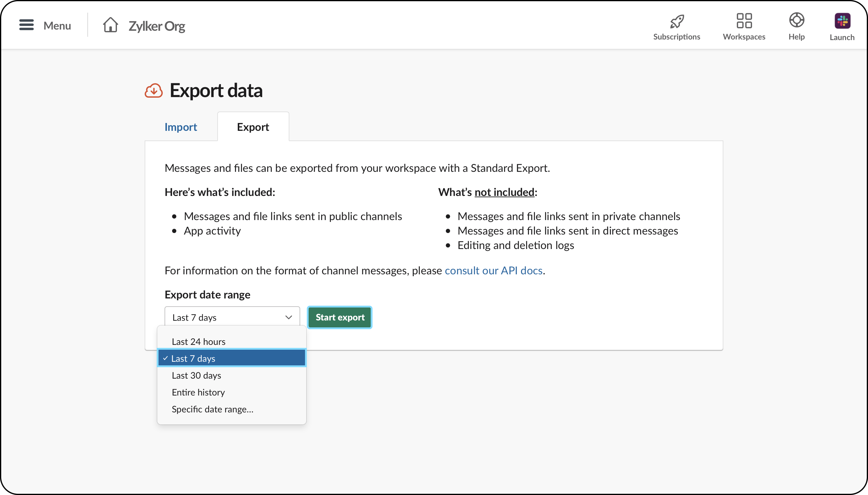Screen dimensions: 868x495
Task: Select Entire history option
Action: [x=198, y=392]
